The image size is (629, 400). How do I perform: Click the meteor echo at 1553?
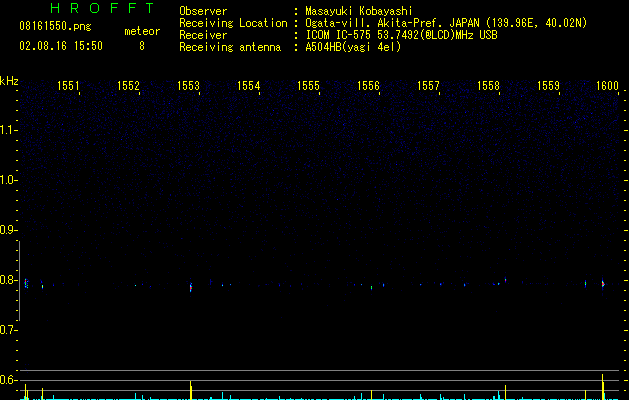coord(191,288)
